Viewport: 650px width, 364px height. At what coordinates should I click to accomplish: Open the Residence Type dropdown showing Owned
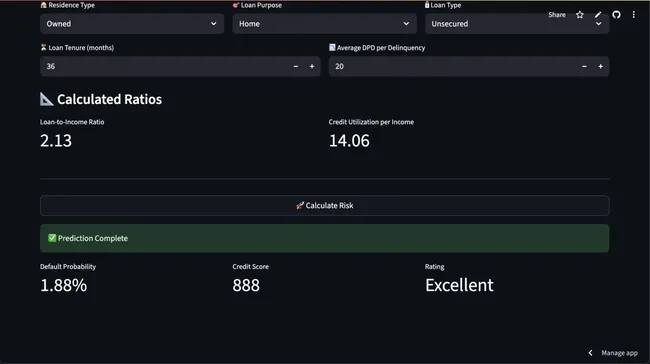132,24
